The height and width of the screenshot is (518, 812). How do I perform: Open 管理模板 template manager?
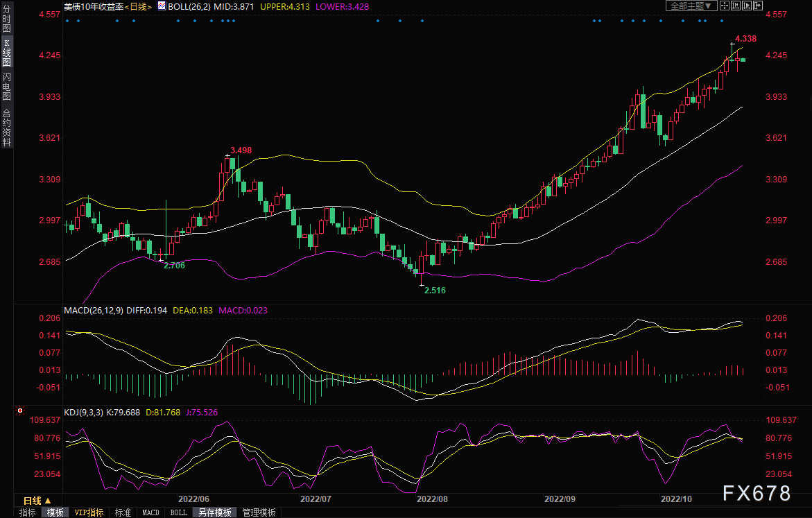pyautogui.click(x=259, y=512)
